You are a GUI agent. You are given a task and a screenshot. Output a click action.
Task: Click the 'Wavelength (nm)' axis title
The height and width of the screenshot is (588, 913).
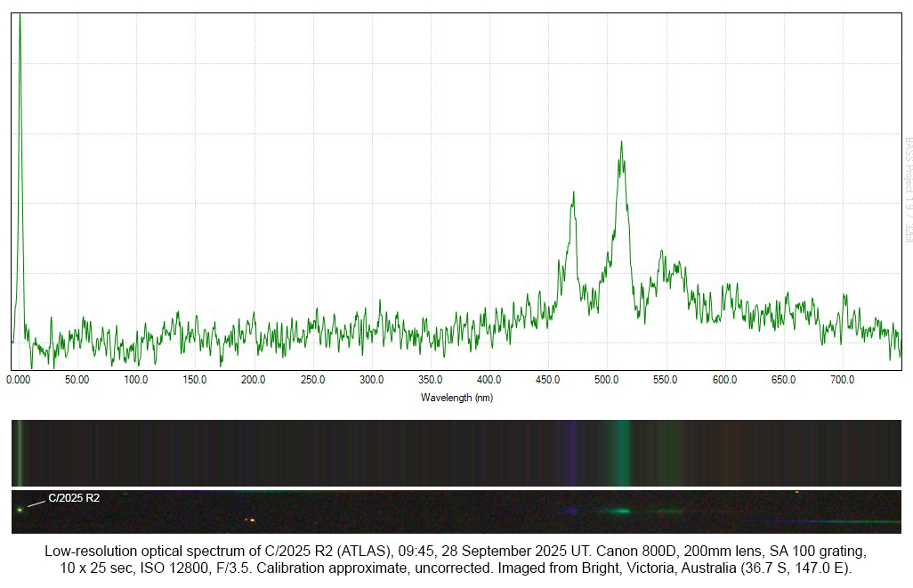tap(456, 398)
